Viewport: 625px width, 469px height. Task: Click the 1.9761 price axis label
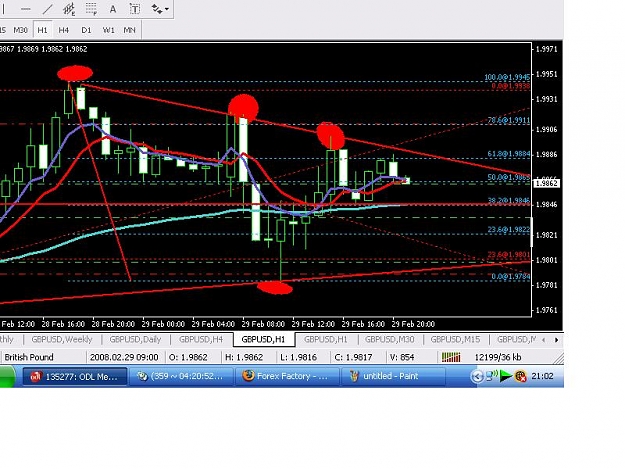point(546,310)
